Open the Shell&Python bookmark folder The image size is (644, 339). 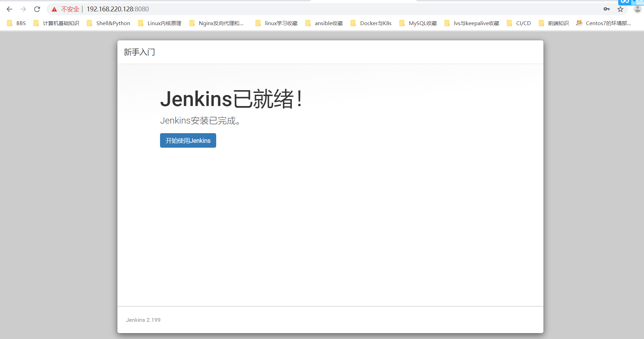click(x=108, y=23)
